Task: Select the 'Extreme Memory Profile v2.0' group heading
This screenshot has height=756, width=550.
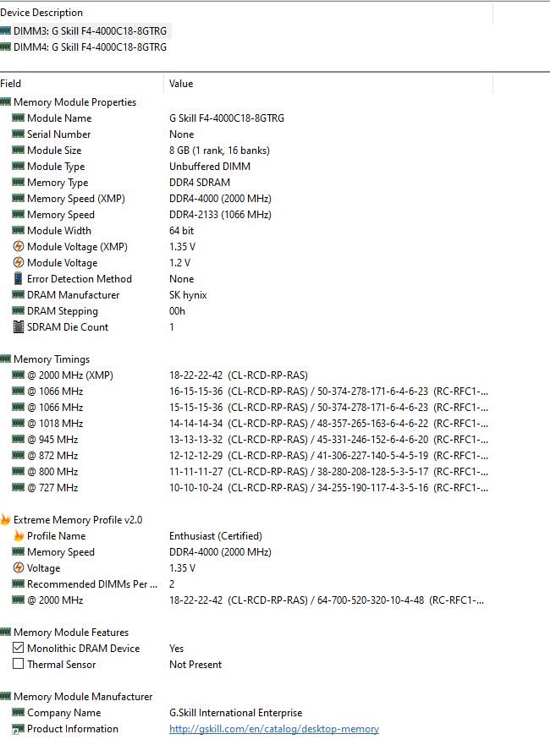Action: [78, 520]
